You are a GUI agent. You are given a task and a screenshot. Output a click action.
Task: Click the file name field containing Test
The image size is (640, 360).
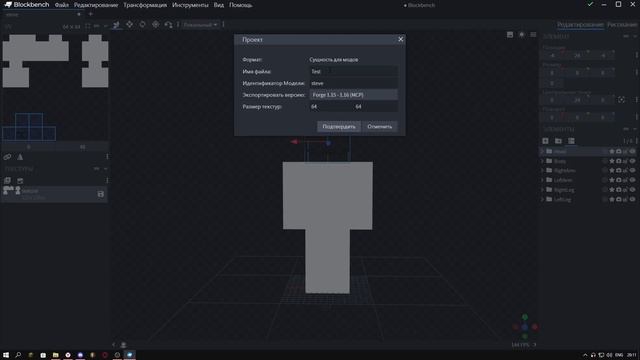(353, 71)
